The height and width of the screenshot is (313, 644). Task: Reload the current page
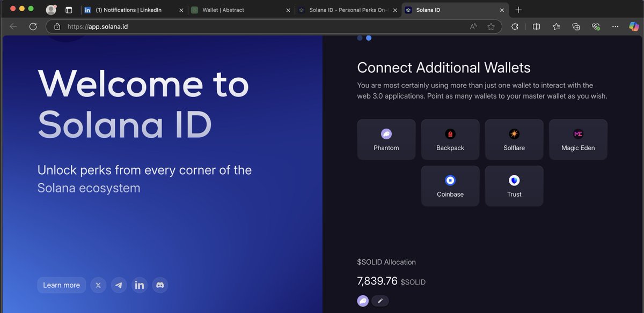tap(33, 26)
